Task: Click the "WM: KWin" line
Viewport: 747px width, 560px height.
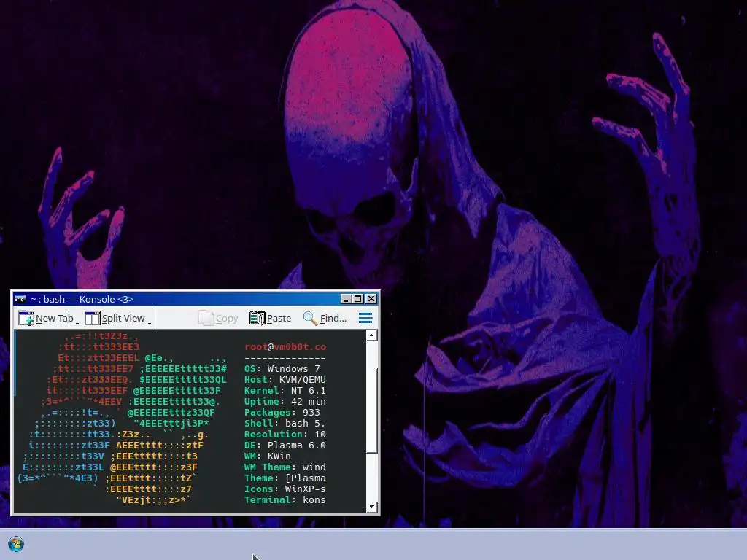Action: pos(267,456)
